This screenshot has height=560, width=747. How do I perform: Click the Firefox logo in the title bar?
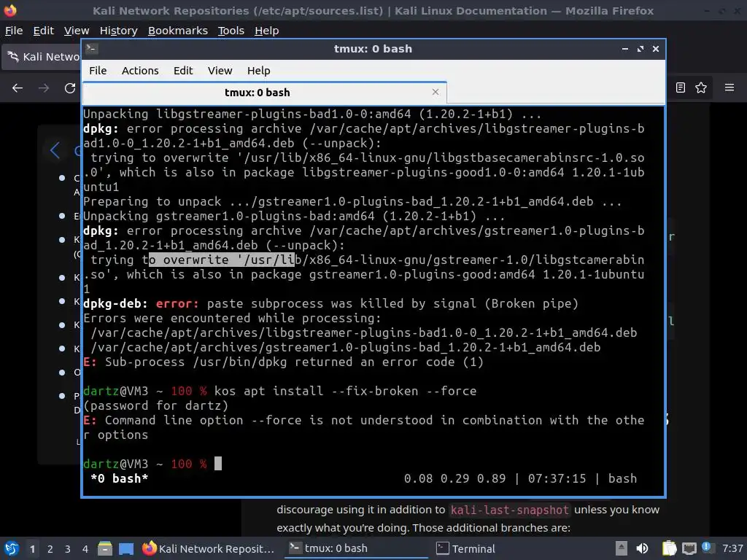[x=10, y=10]
